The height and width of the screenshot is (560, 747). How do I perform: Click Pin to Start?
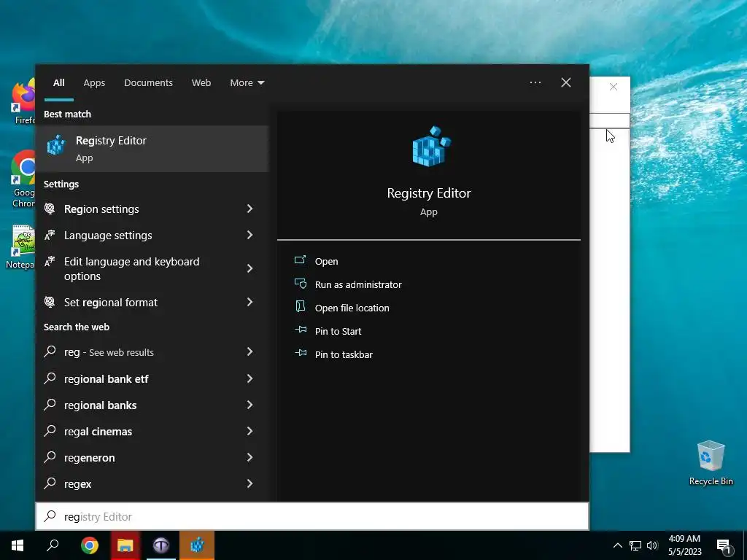(338, 332)
